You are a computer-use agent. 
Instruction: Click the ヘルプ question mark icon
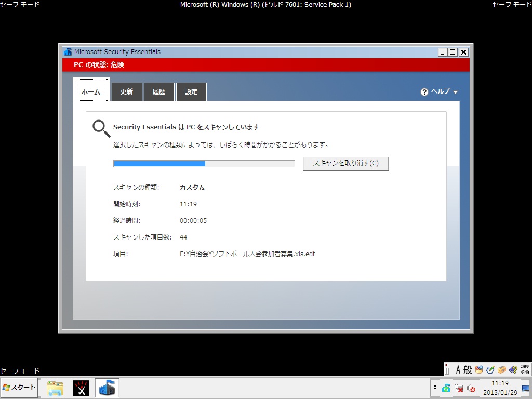[x=424, y=92]
